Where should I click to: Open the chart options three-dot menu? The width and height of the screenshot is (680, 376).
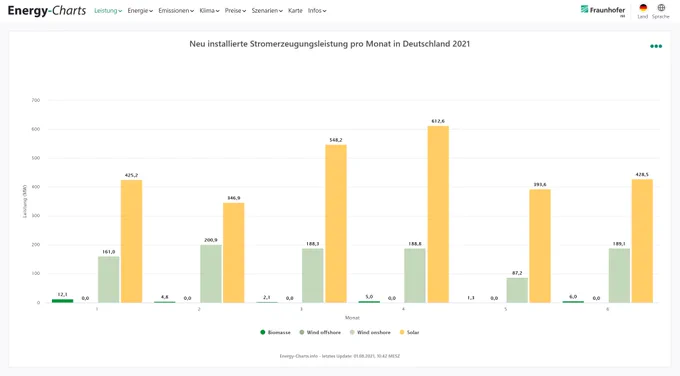click(656, 46)
